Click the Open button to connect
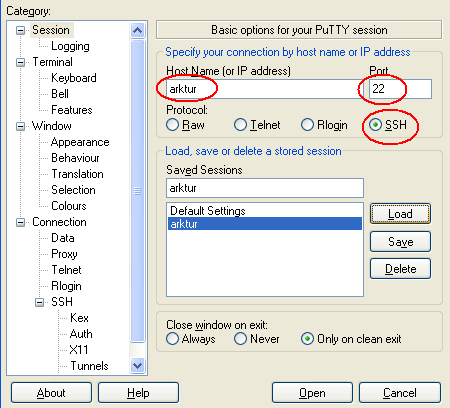Image resolution: width=450 pixels, height=408 pixels. tap(312, 393)
